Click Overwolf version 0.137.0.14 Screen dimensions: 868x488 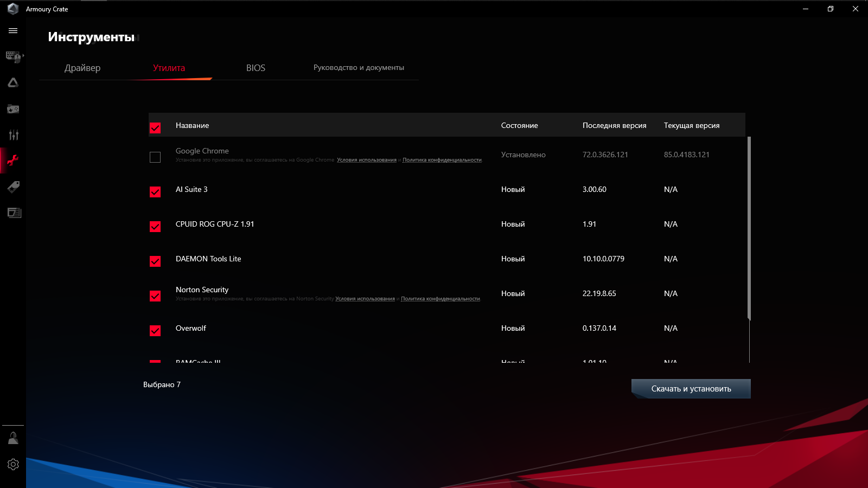(599, 328)
